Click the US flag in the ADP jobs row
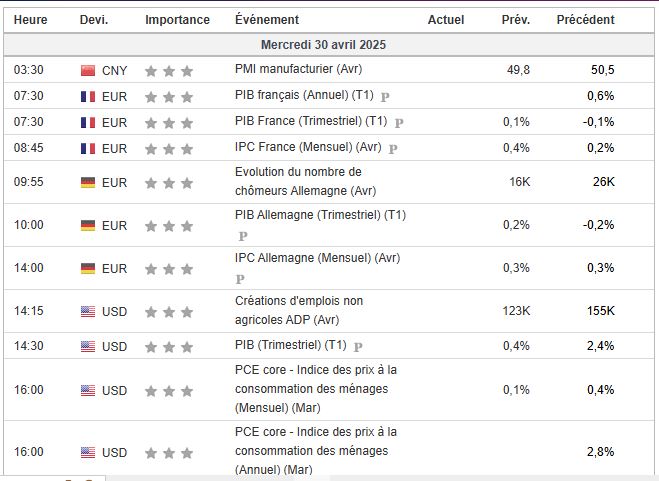This screenshot has height=481, width=659. coord(87,312)
